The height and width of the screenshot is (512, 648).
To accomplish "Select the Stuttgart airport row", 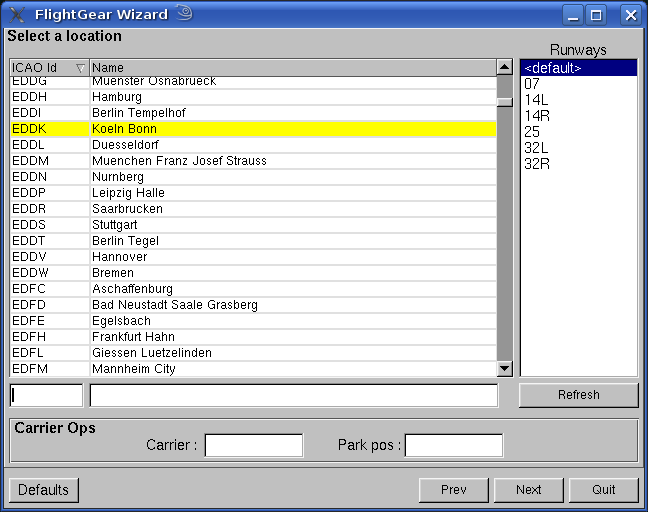I will (x=253, y=225).
